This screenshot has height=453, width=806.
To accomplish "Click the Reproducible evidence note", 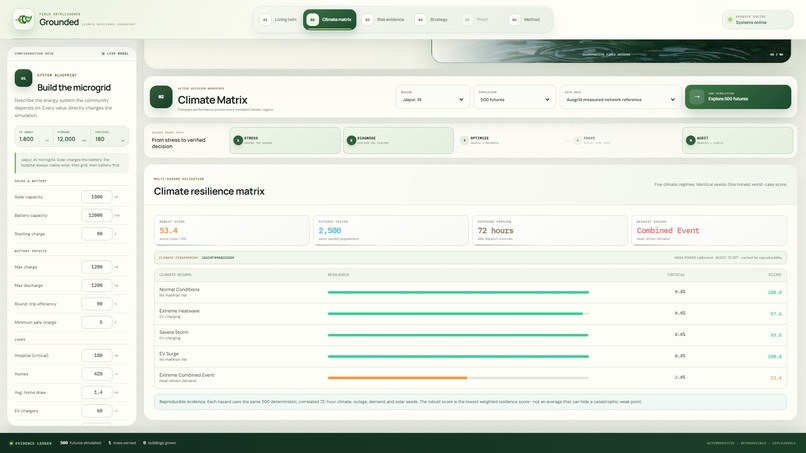I will click(470, 402).
